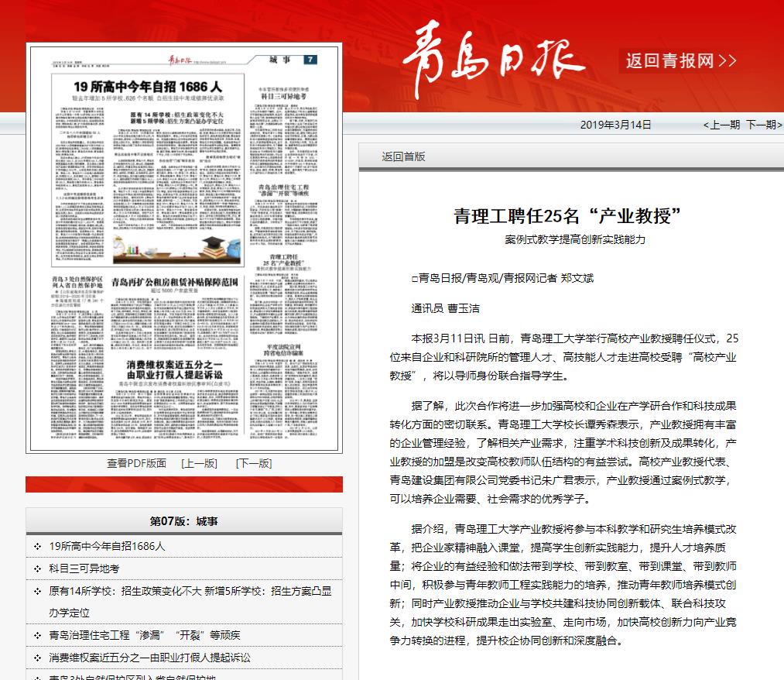
Task: Click bullet icon beside 科目三可异地考 list item
Action: pyautogui.click(x=37, y=568)
